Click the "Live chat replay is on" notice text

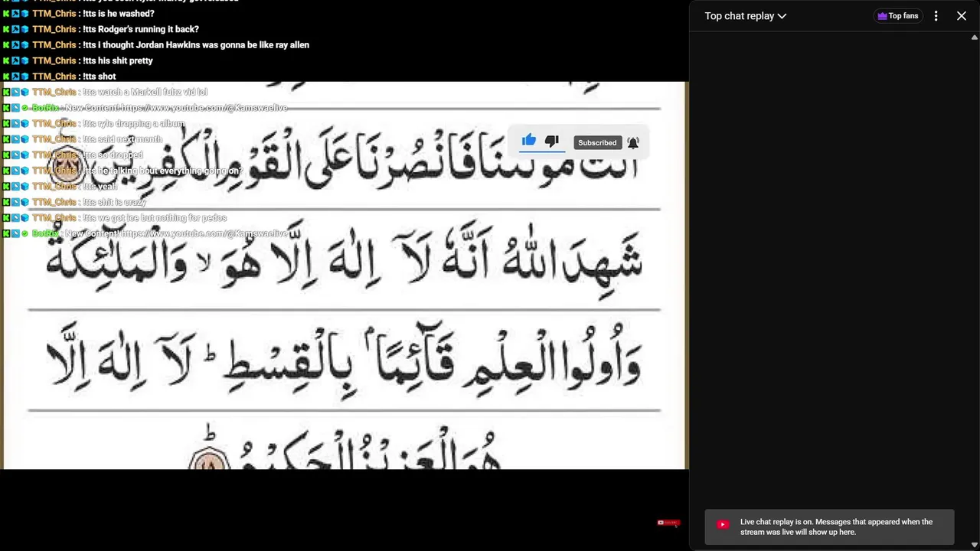[836, 527]
